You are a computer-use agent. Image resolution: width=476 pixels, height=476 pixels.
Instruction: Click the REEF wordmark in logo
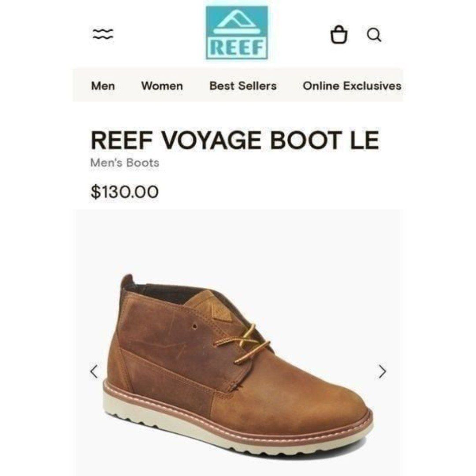click(x=237, y=48)
